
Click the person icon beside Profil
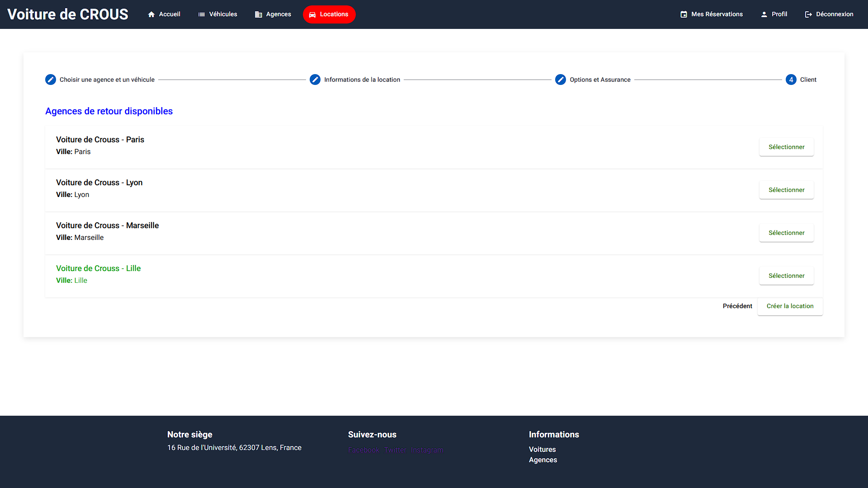[764, 14]
